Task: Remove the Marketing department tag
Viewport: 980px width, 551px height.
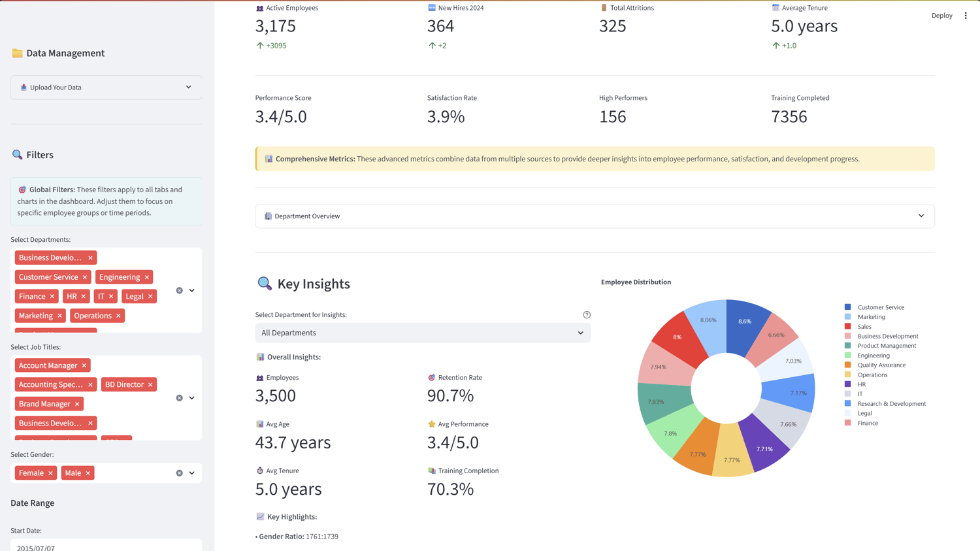Action: click(x=59, y=316)
